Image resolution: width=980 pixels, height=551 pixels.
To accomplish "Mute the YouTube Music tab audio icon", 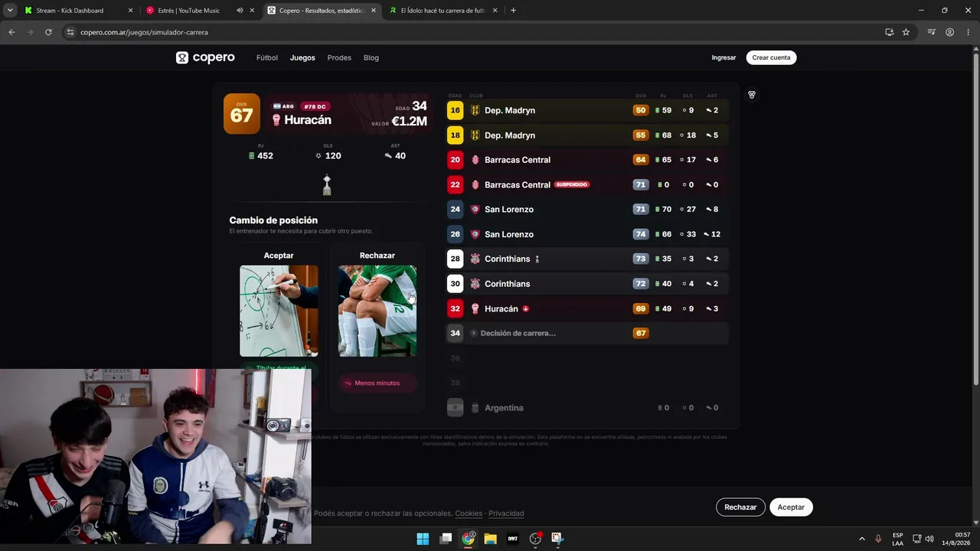I will tap(240, 11).
